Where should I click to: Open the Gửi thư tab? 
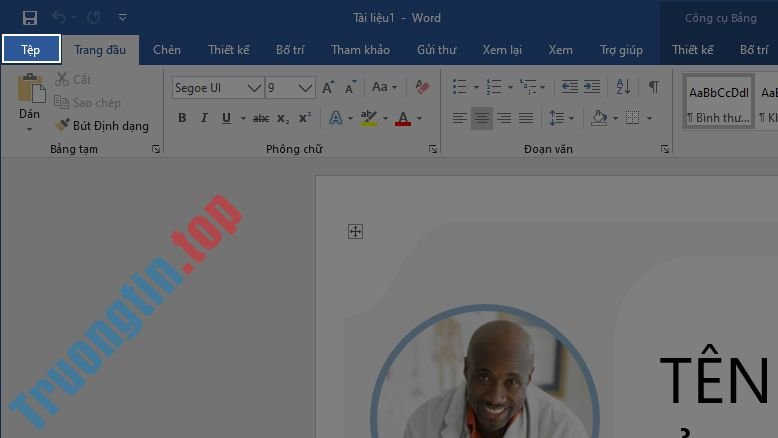437,50
